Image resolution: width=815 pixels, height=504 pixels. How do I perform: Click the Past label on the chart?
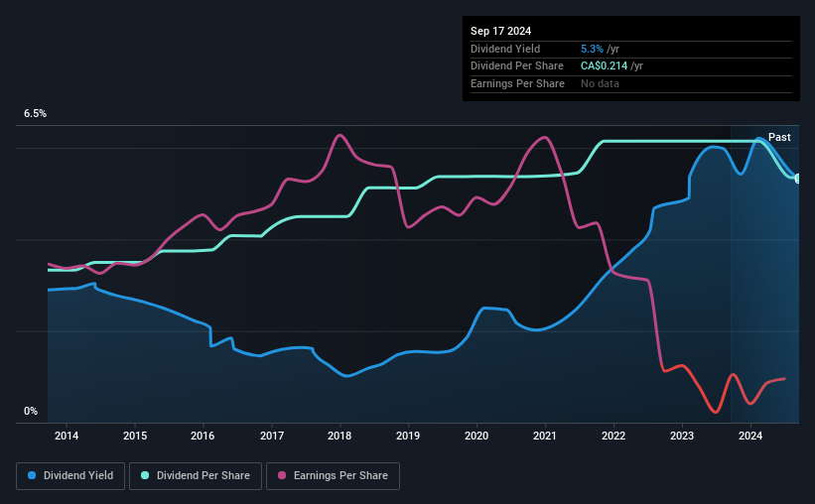coord(779,137)
